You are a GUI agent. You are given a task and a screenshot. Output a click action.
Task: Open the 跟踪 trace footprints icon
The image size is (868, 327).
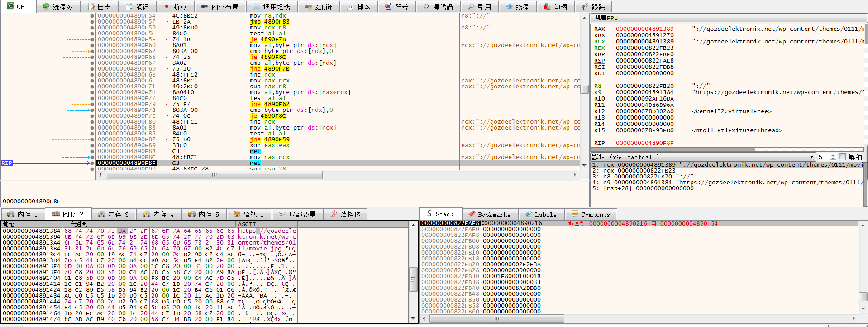(x=585, y=7)
